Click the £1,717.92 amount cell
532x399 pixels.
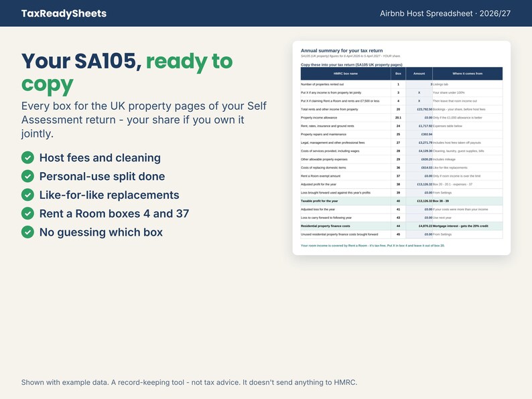point(419,126)
